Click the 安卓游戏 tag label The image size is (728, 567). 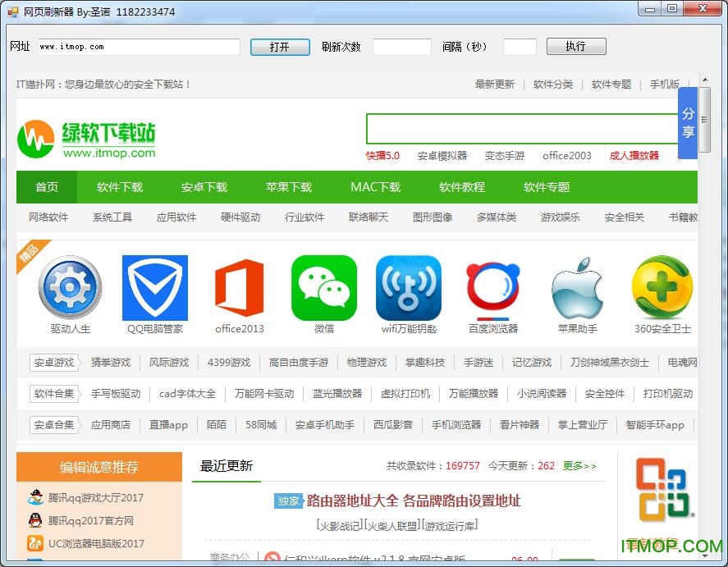(x=54, y=363)
